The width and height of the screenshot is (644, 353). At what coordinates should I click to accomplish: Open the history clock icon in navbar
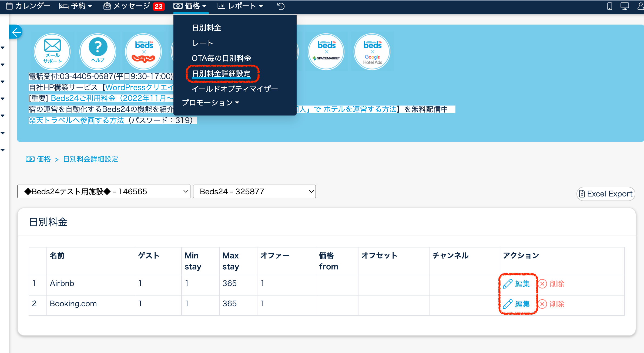click(281, 6)
